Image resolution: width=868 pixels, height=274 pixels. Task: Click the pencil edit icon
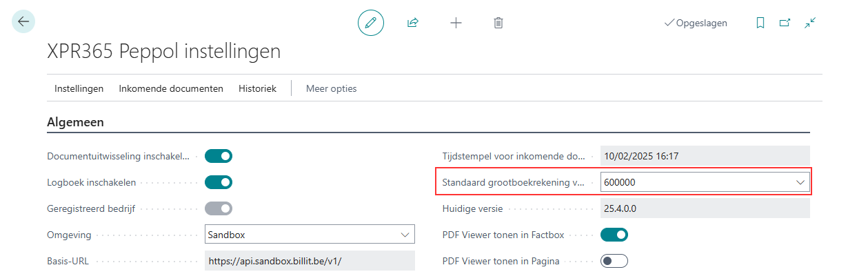371,23
